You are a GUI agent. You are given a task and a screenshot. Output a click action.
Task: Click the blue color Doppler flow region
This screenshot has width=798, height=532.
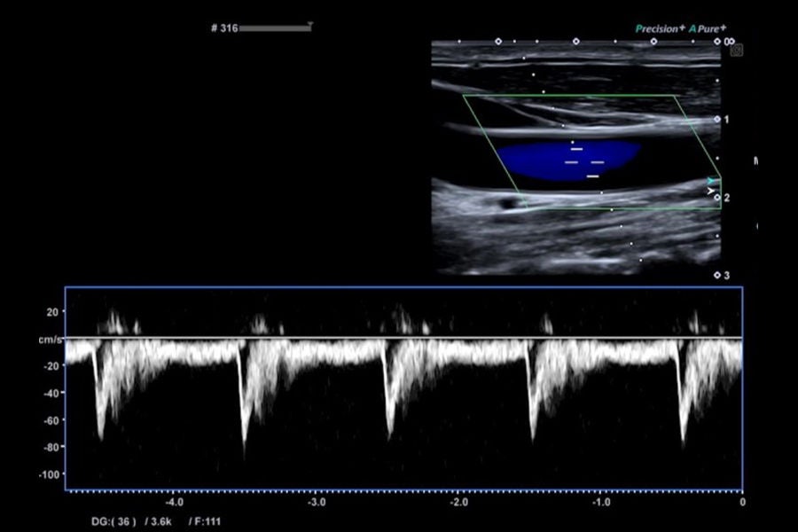click(x=568, y=160)
